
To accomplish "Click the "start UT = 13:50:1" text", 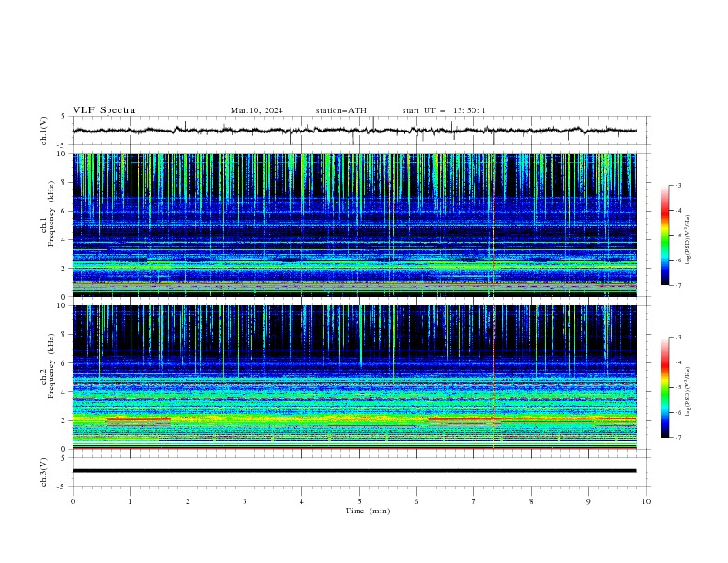I will click(x=444, y=110).
